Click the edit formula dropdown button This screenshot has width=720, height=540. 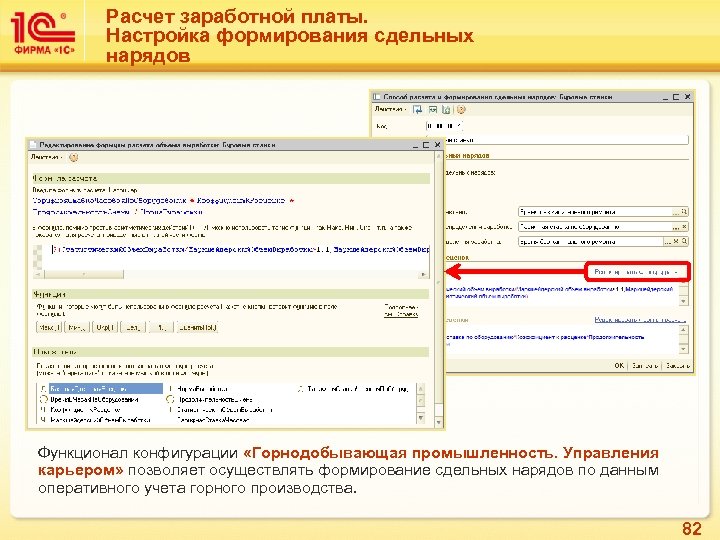(x=638, y=272)
